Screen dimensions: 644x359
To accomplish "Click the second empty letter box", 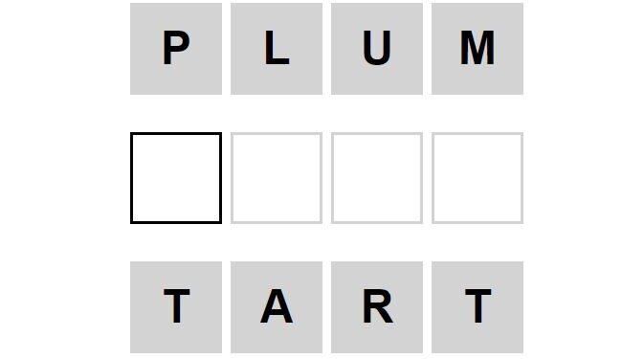I will (277, 178).
